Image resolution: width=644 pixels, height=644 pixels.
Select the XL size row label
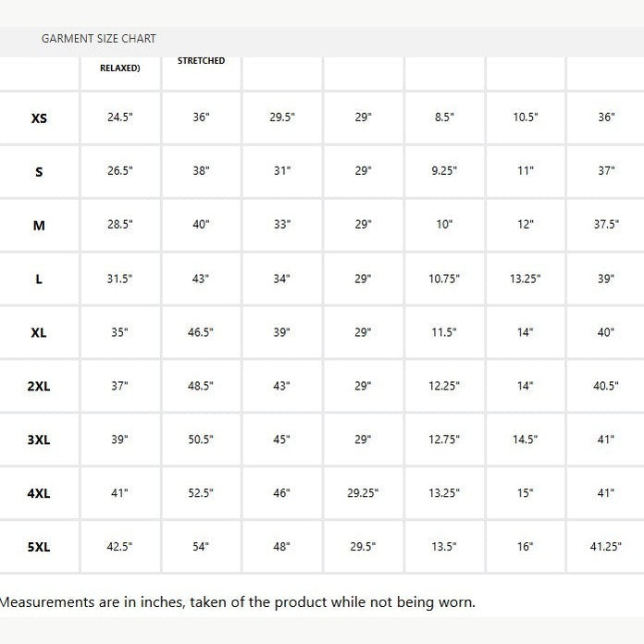click(x=39, y=333)
